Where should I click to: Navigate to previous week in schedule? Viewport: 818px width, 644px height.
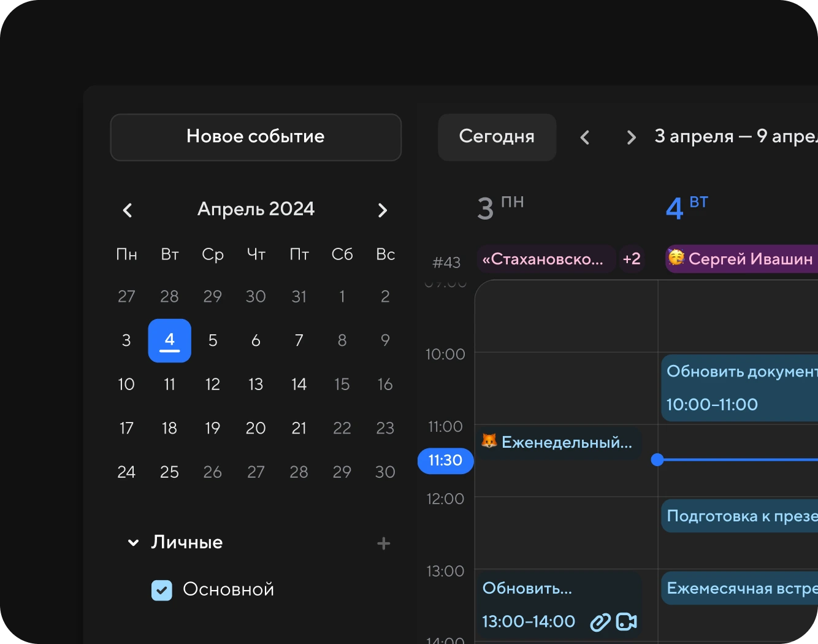click(585, 137)
